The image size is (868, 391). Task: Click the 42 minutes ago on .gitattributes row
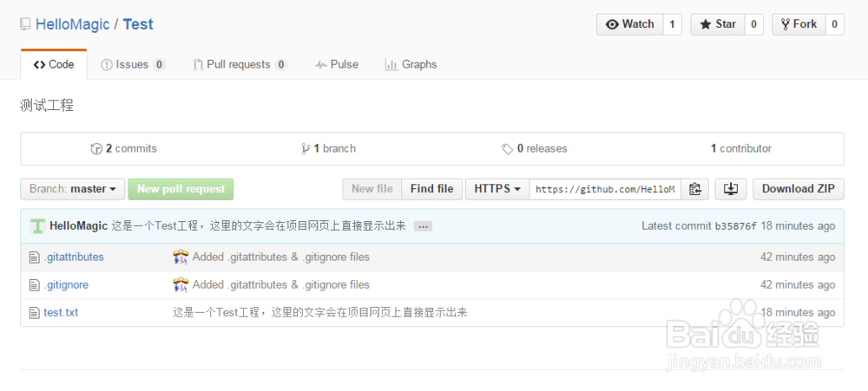click(798, 257)
